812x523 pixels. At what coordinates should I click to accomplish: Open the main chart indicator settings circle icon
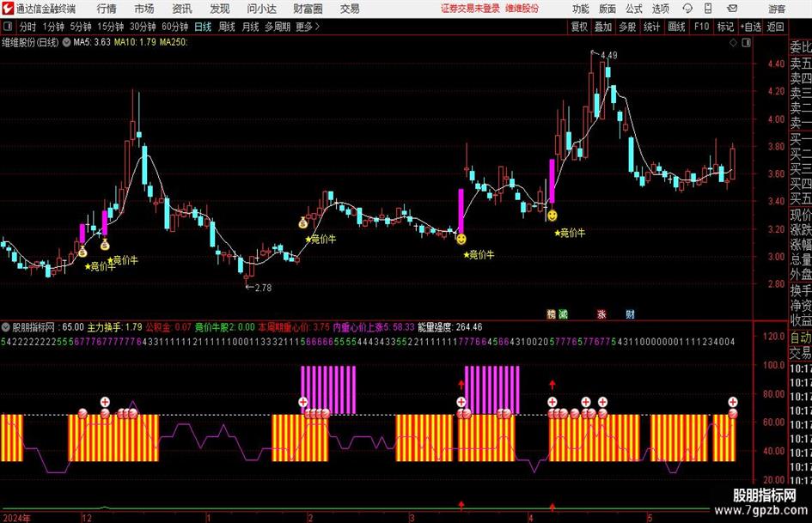[x=67, y=42]
